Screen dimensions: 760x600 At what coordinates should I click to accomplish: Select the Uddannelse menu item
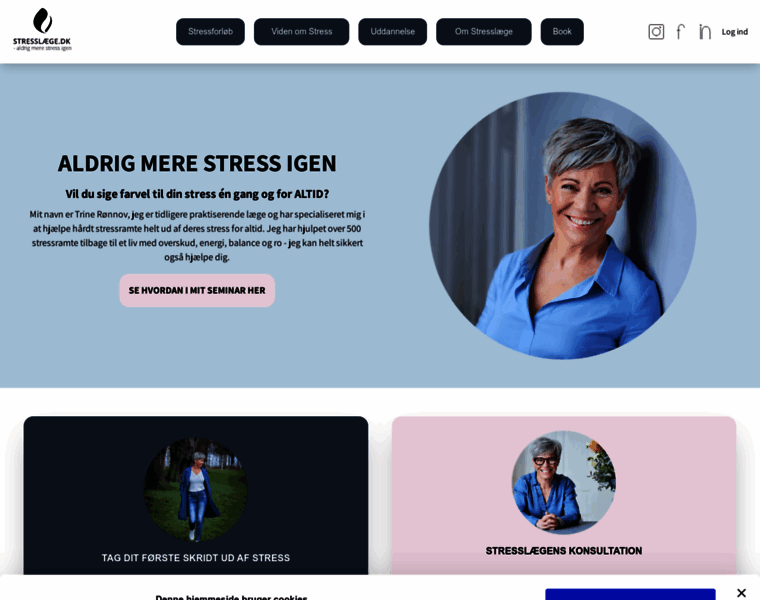(x=393, y=32)
